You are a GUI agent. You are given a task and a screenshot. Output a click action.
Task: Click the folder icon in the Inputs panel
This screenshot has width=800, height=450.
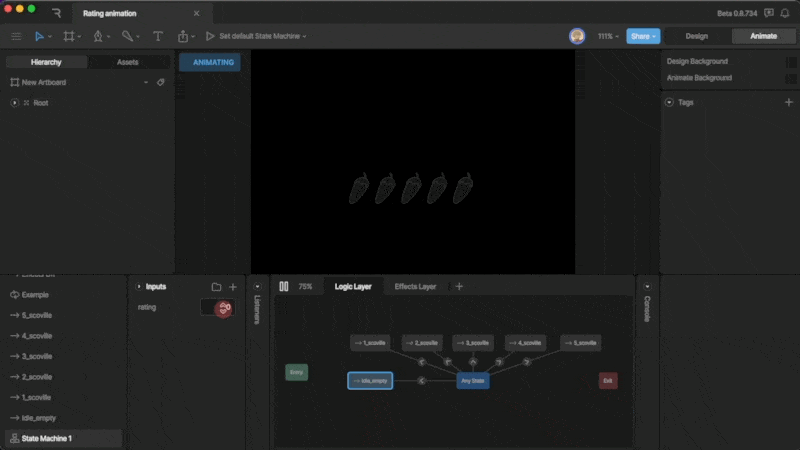click(216, 287)
